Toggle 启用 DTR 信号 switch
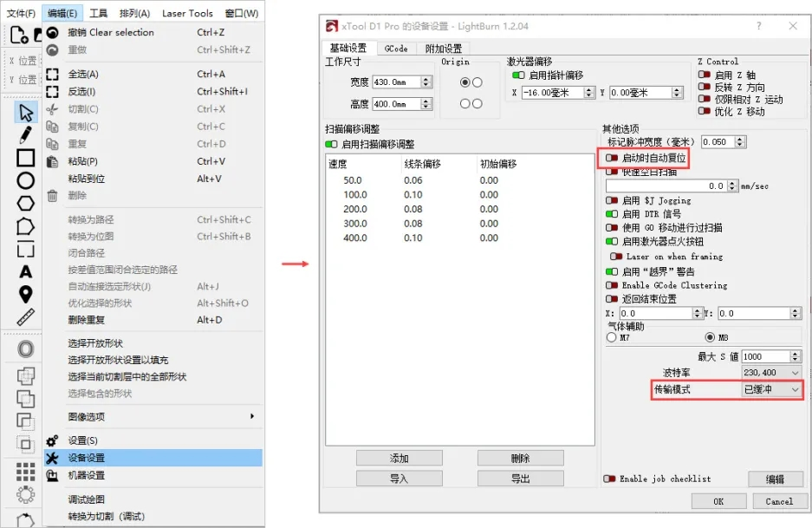This screenshot has width=812, height=528. [x=612, y=213]
